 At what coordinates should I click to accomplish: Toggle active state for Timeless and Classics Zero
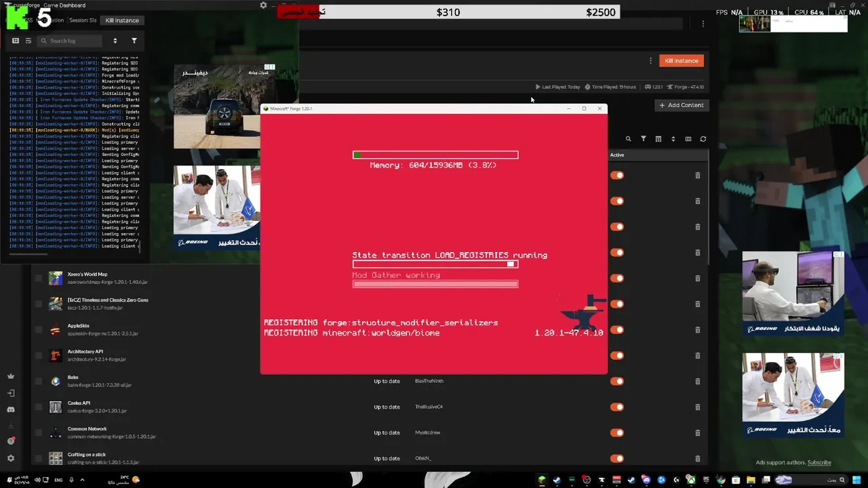pyautogui.click(x=617, y=304)
